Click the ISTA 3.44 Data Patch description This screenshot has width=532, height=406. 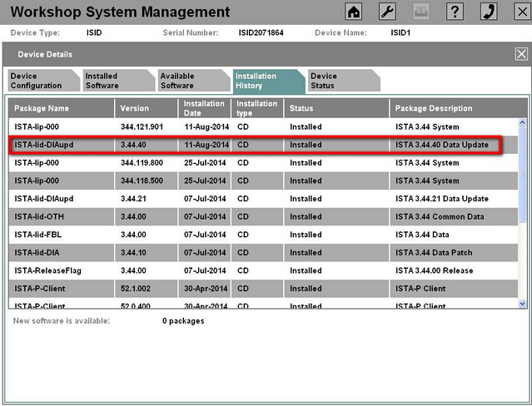pos(434,253)
